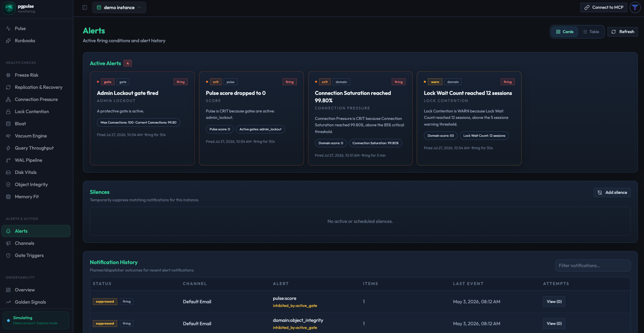Click the Domain score: 0 chip
The image size is (644, 333).
331,143
